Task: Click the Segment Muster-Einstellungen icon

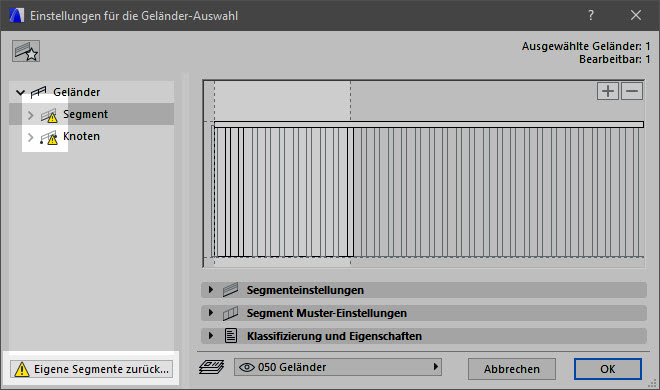Action: tap(230, 313)
